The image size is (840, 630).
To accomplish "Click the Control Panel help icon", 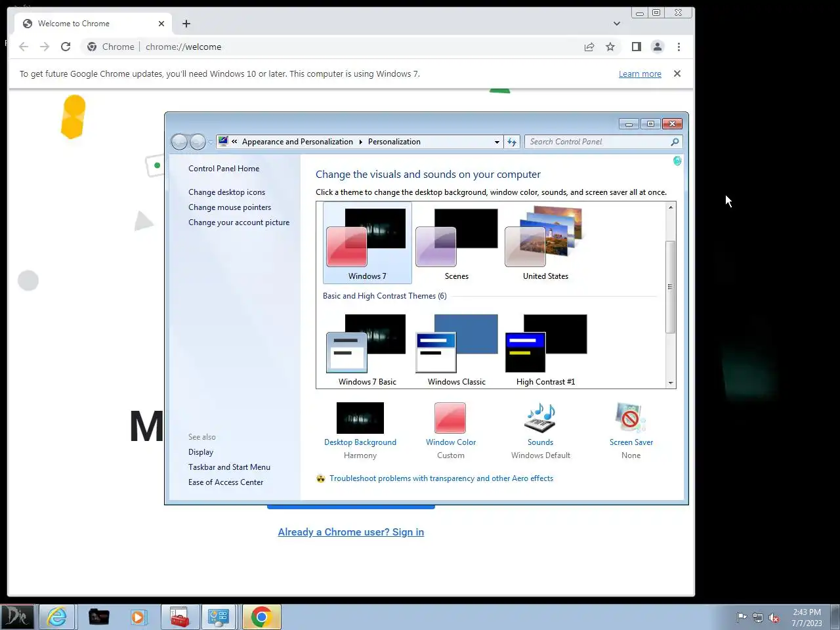I will 677,161.
